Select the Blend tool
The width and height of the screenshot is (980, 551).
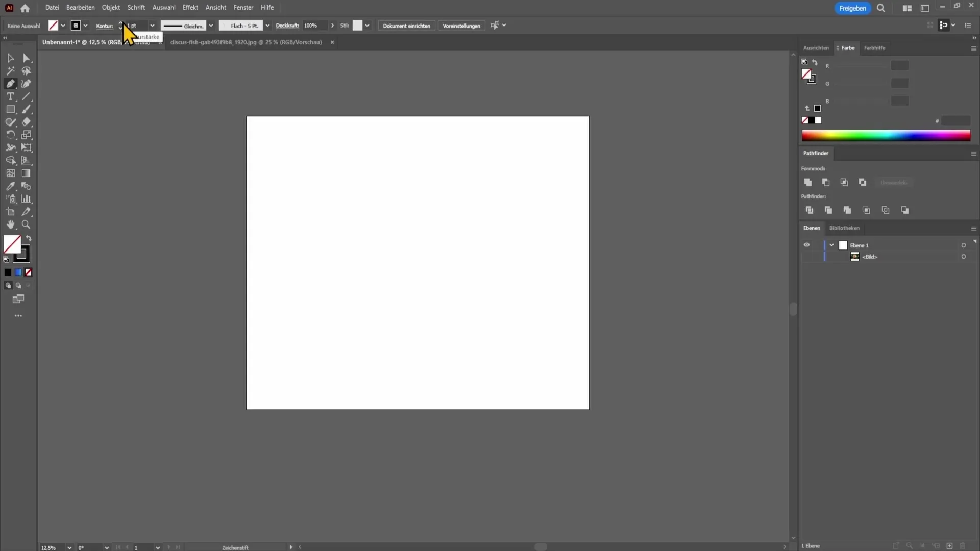pos(27,186)
